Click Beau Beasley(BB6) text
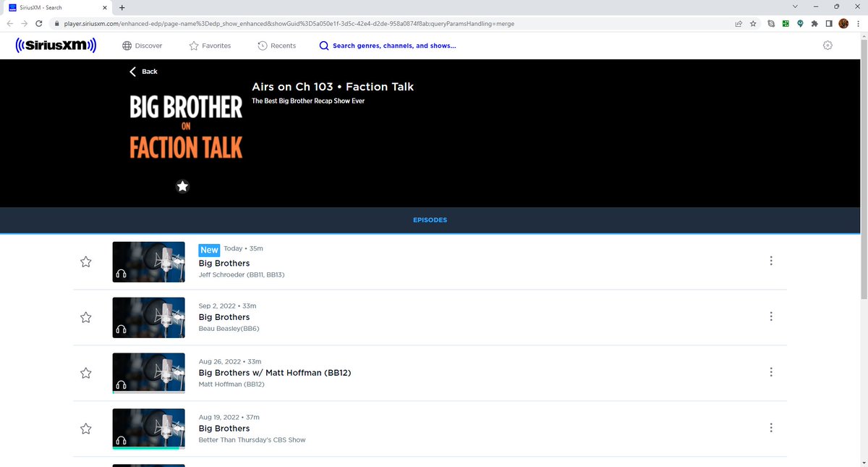868x467 pixels. 229,329
